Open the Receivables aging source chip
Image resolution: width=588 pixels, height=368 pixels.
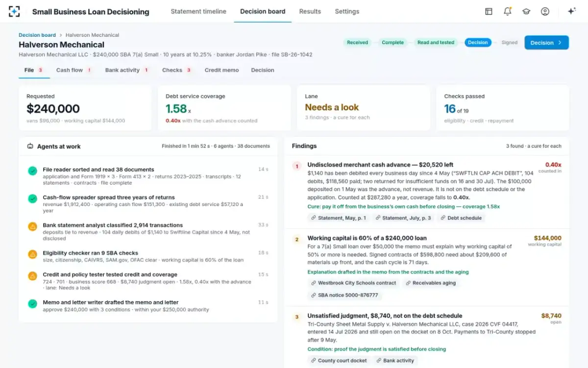coord(431,283)
